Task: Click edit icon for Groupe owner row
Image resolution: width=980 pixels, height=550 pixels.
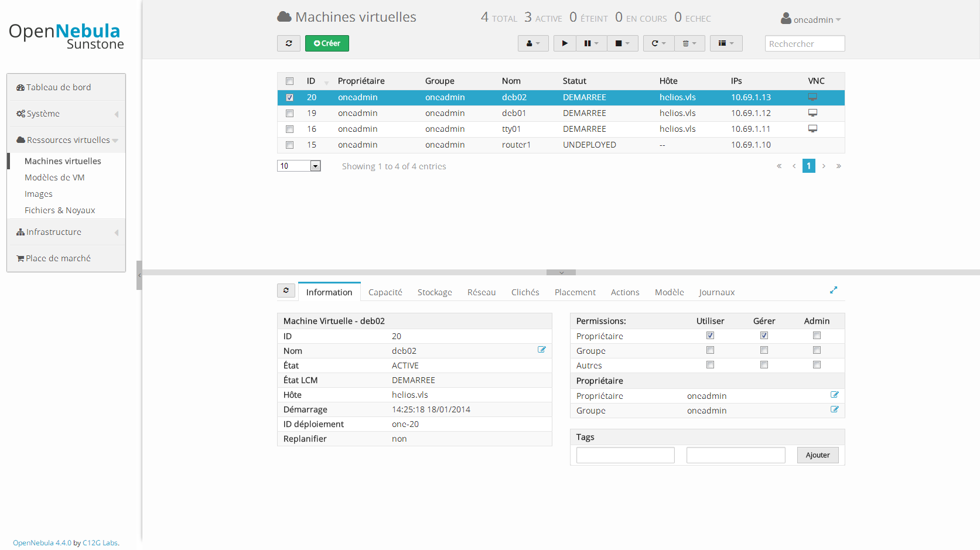Action: coord(835,409)
